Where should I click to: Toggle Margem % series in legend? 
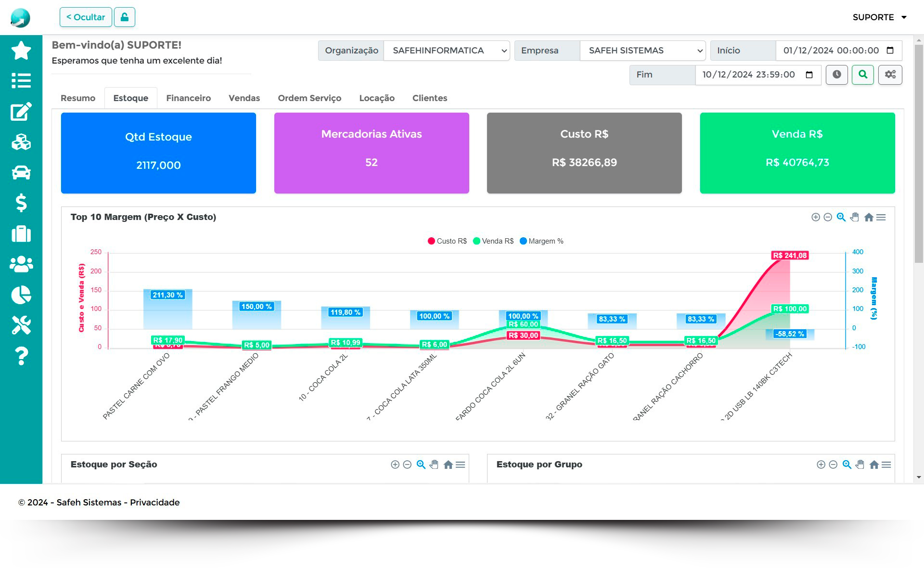pyautogui.click(x=542, y=241)
